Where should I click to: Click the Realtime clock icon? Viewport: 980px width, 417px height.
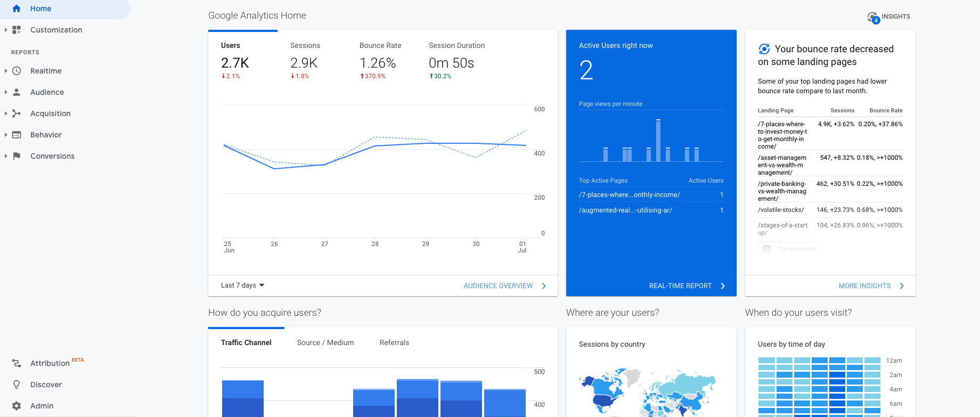(x=17, y=71)
